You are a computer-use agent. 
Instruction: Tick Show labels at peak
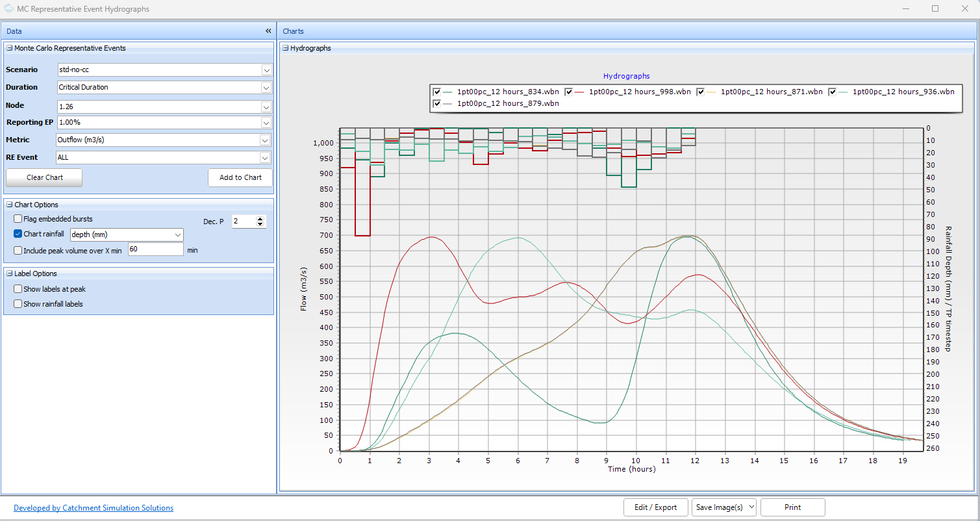18,289
